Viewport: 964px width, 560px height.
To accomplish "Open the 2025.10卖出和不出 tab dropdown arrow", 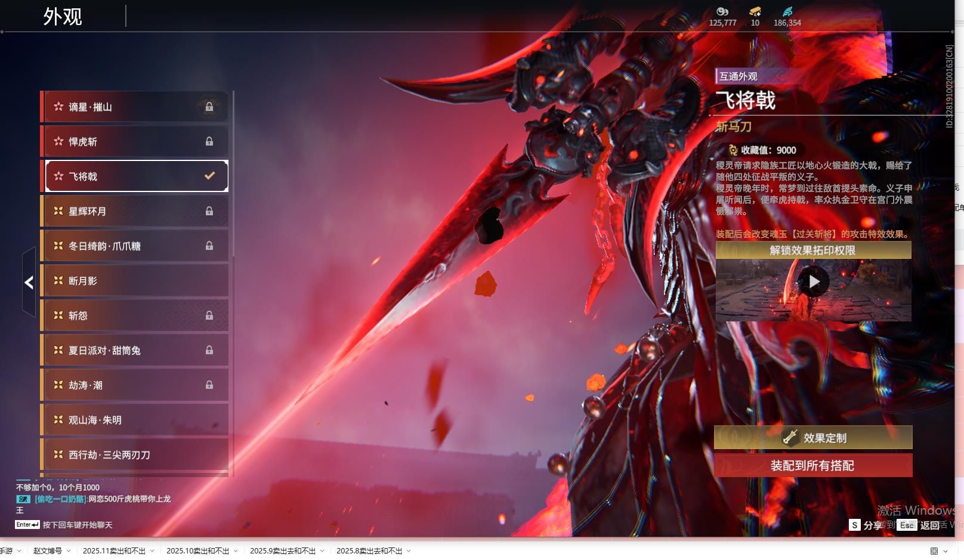I will 236,551.
